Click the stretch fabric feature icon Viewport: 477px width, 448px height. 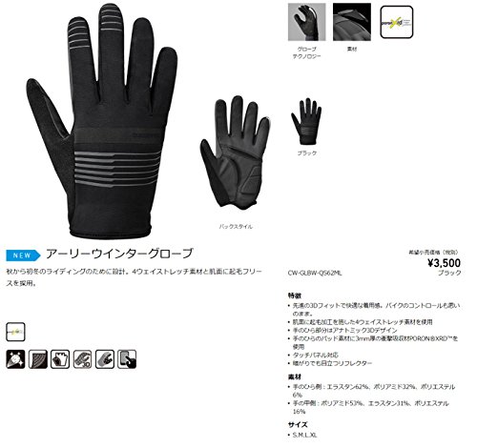click(38, 359)
